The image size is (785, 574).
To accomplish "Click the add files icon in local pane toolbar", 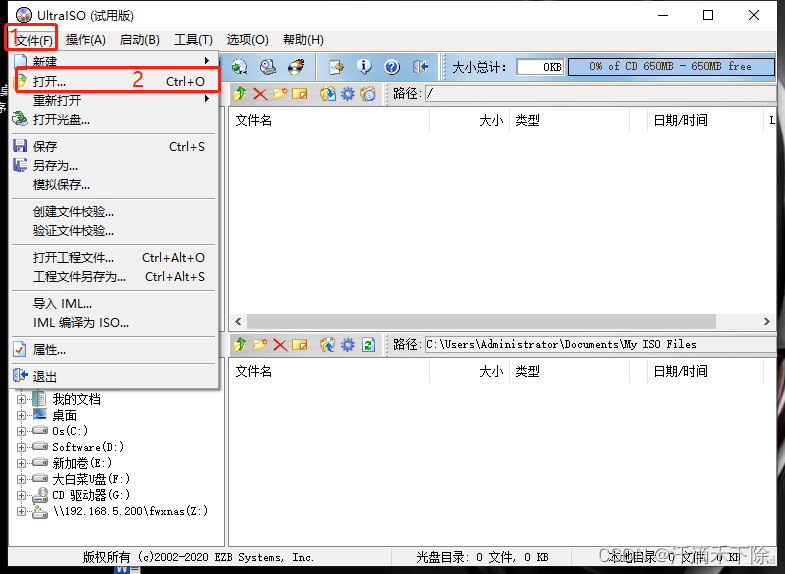I will point(328,344).
